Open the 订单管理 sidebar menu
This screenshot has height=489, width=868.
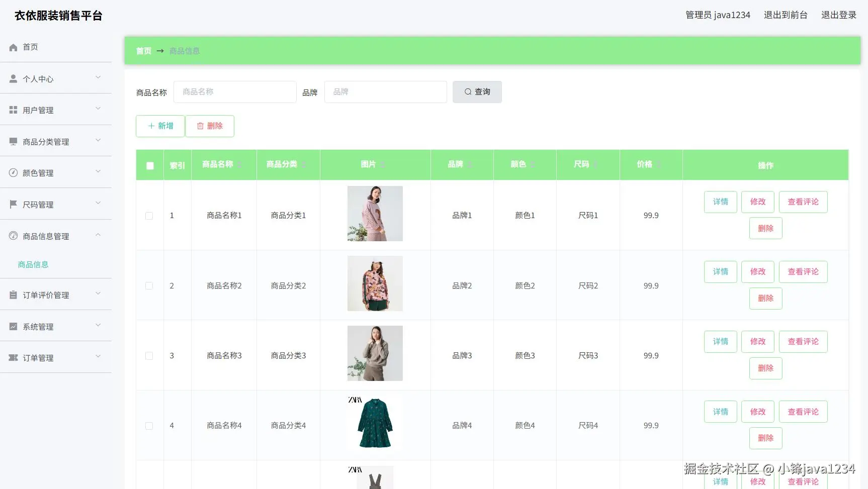[56, 357]
